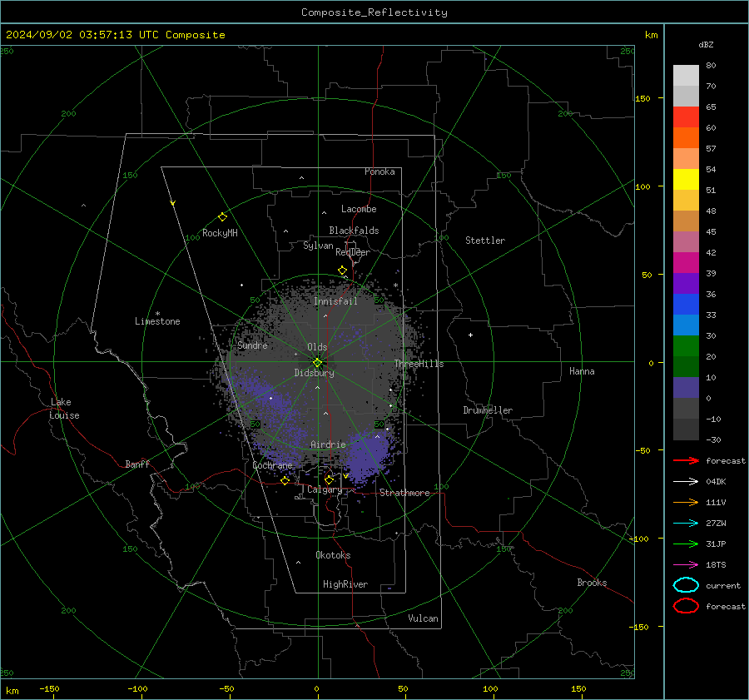Click the Sundre town label
This screenshot has height=700, width=749.
pos(252,345)
